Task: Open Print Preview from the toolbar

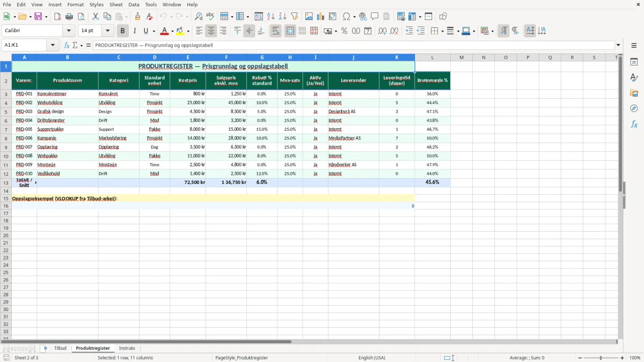Action: click(81, 17)
